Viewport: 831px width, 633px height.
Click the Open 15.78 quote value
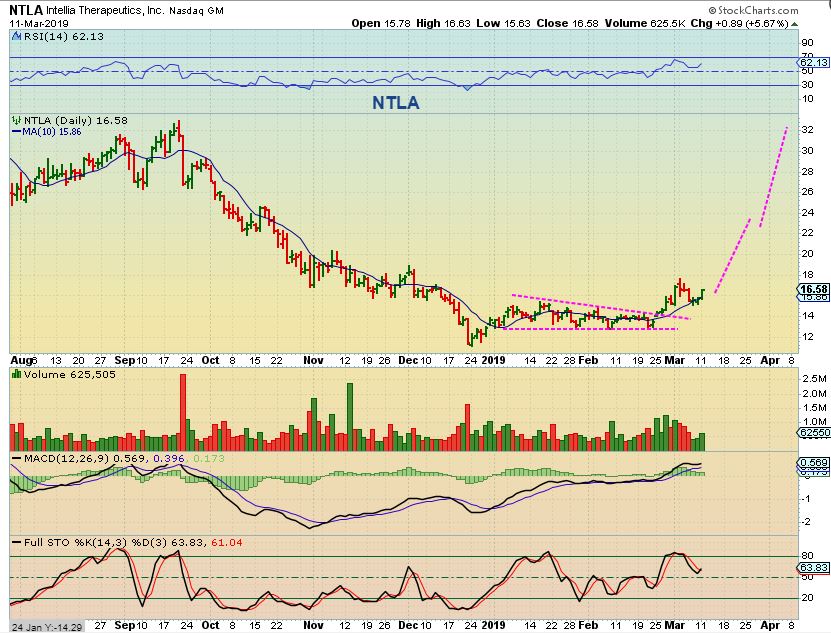tap(381, 23)
